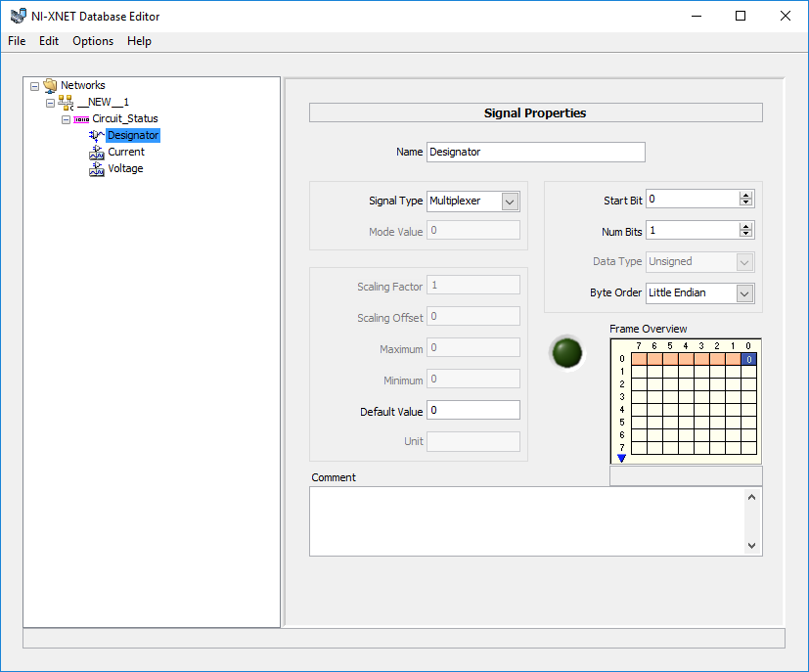Viewport: 809px width, 672px height.
Task: Click the Networks folder icon
Action: (x=50, y=85)
